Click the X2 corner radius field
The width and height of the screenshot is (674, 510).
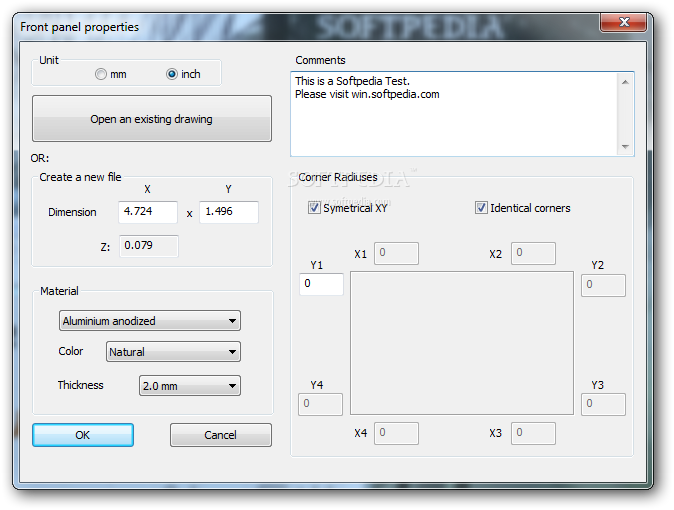(533, 253)
